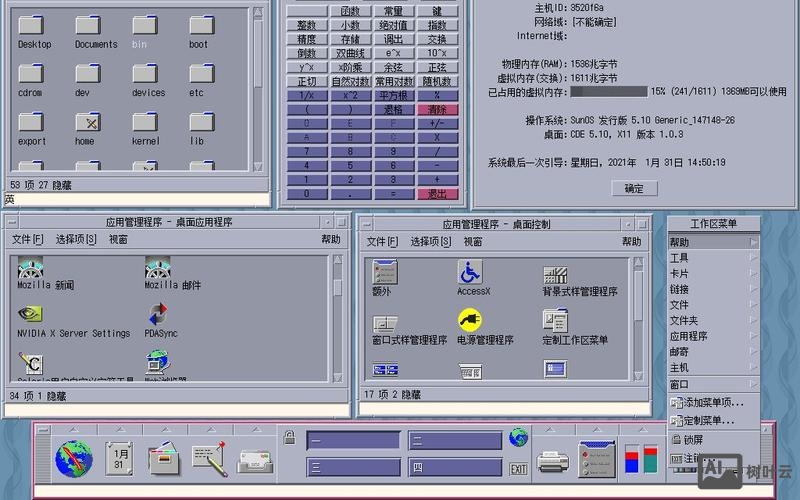Expand subpanel arrow above printer icon
Image resolution: width=800 pixels, height=500 pixels.
551,430
